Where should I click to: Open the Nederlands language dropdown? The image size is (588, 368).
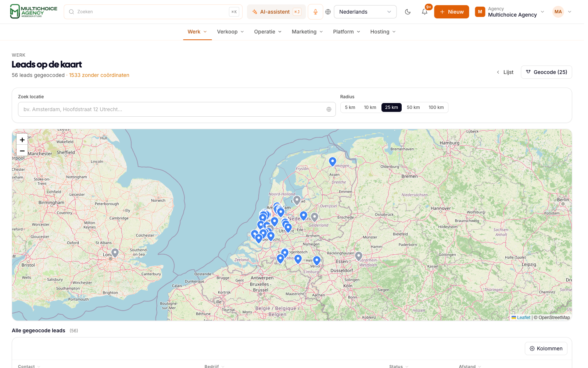click(365, 12)
